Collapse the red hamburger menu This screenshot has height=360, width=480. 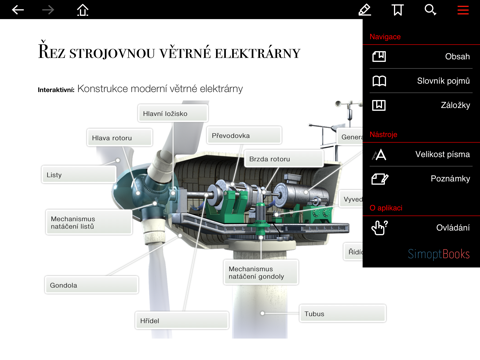coord(463,10)
